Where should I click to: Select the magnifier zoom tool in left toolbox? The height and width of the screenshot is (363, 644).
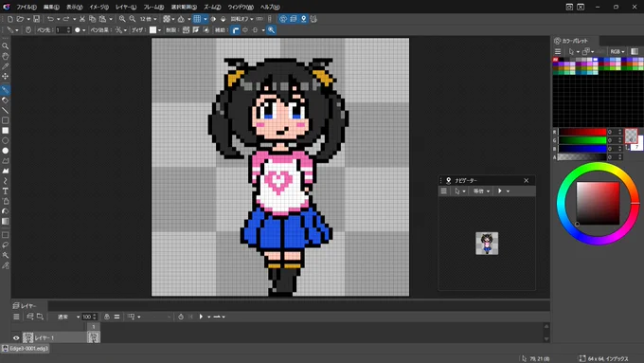(x=6, y=46)
